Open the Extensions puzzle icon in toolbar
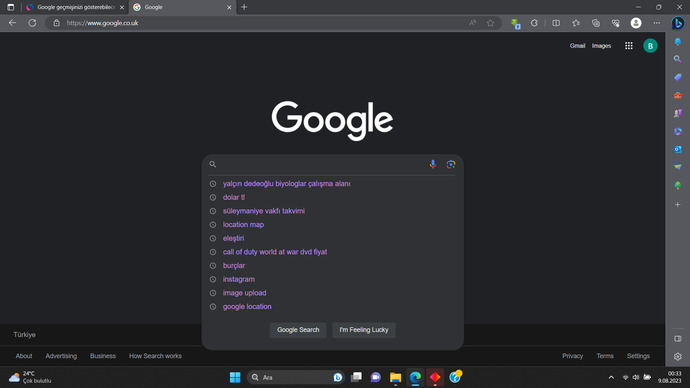 pyautogui.click(x=534, y=23)
